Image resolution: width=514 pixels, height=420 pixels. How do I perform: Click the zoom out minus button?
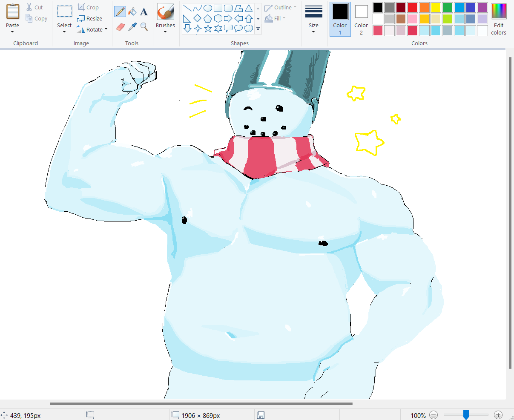[434, 415]
